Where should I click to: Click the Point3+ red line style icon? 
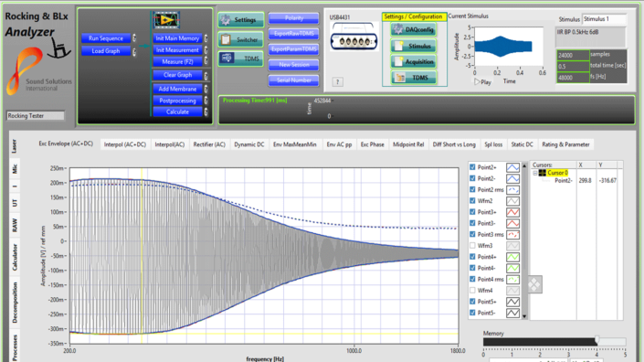tap(512, 212)
